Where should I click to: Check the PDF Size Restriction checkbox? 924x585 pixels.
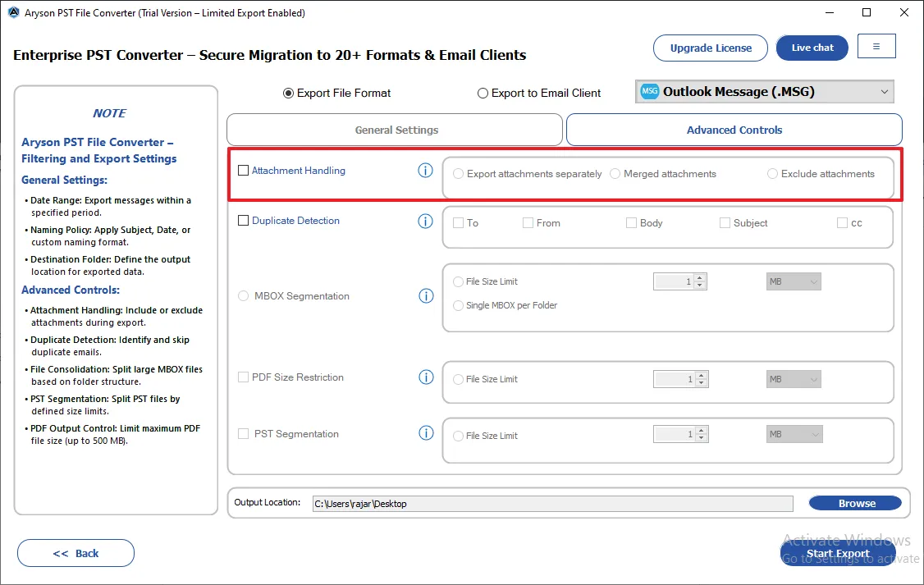coord(244,377)
